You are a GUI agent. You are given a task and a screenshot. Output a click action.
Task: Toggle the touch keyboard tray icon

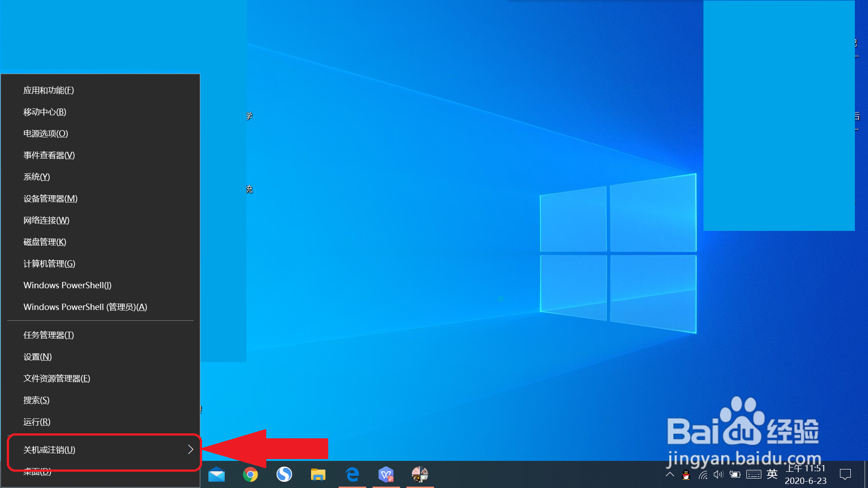[754, 474]
